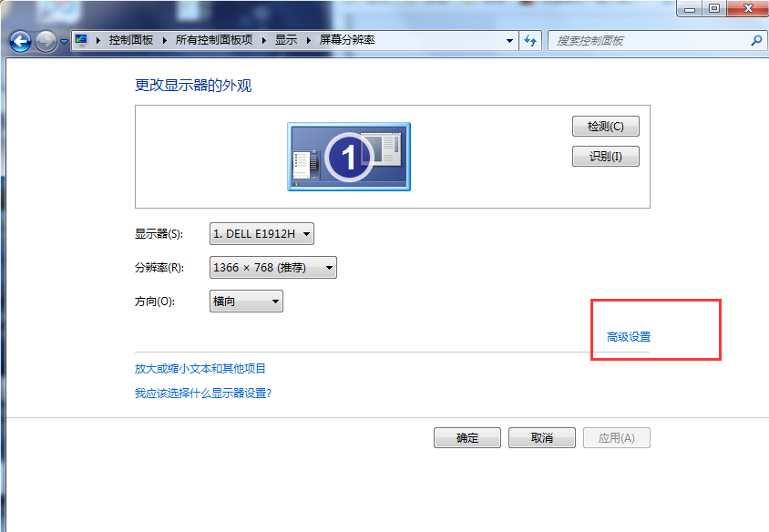Viewport: 769px width, 532px height.
Task: Expand the arrow before 显示 breadcrumb
Action: [264, 41]
